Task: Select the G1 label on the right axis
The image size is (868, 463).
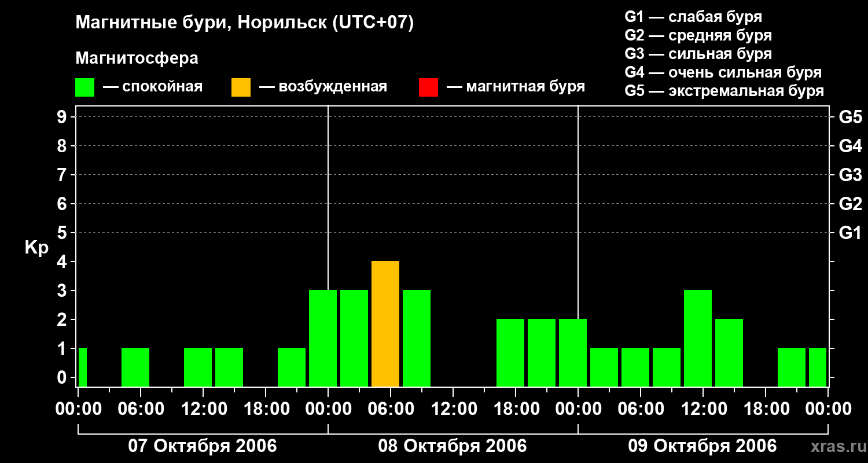Action: [850, 233]
